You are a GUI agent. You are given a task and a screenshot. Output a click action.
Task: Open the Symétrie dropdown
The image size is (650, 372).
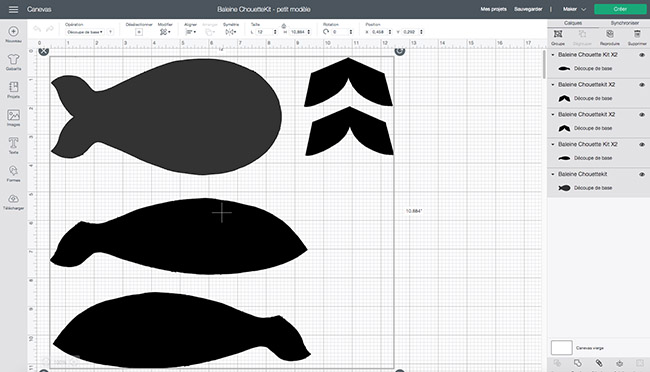230,32
